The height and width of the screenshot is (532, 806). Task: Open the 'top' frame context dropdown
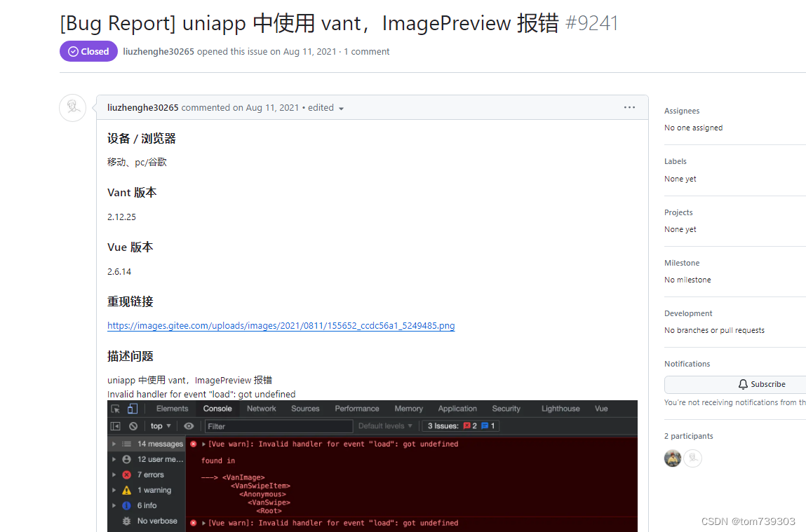click(x=159, y=424)
